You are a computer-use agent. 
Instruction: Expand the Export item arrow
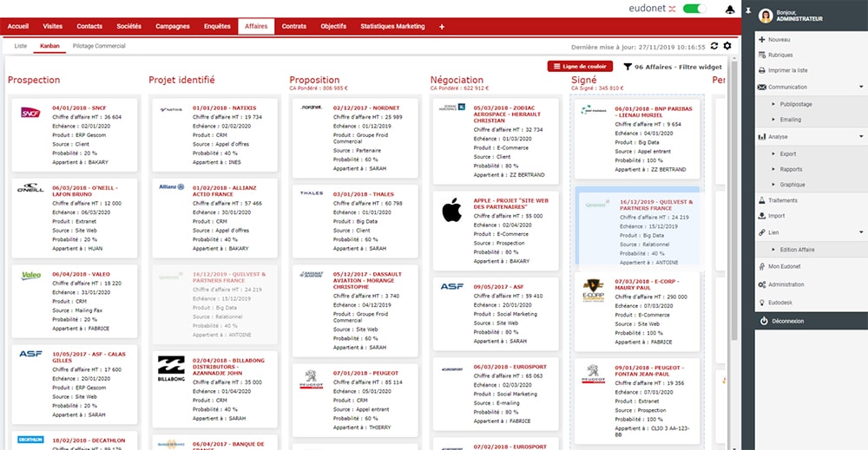(773, 153)
